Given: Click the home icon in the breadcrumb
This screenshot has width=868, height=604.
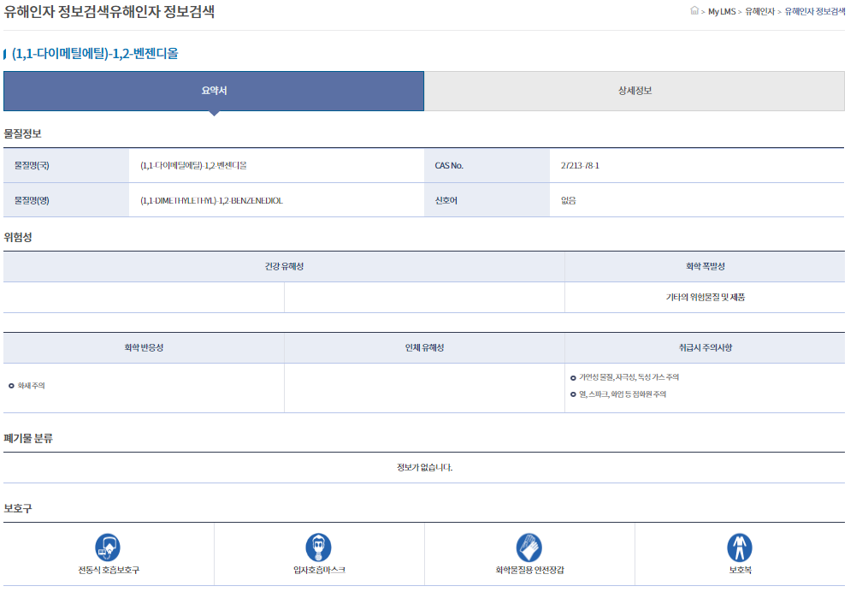Looking at the screenshot, I should (x=694, y=11).
